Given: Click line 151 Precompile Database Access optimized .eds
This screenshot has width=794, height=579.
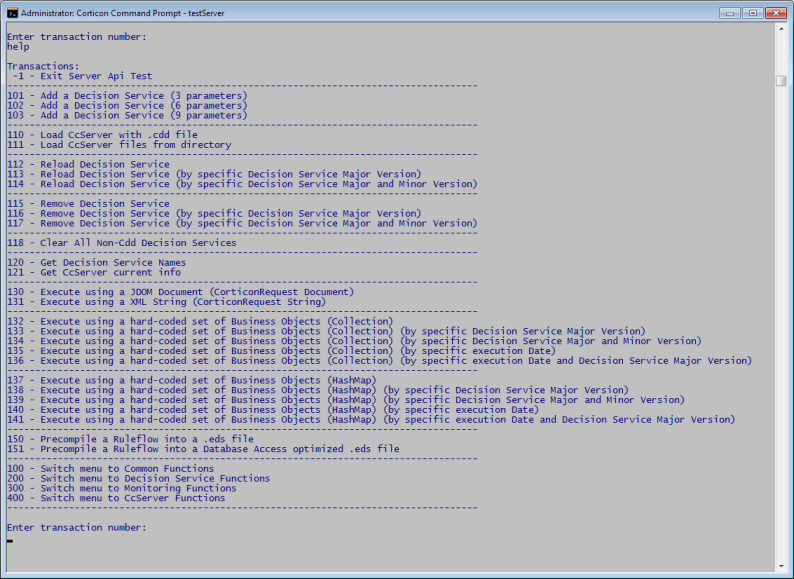Looking at the screenshot, I should [x=203, y=449].
